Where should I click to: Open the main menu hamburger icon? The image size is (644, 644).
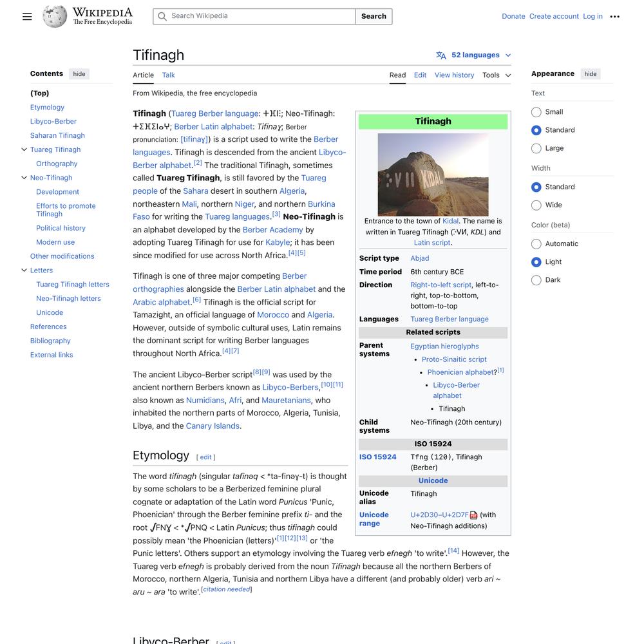click(27, 17)
